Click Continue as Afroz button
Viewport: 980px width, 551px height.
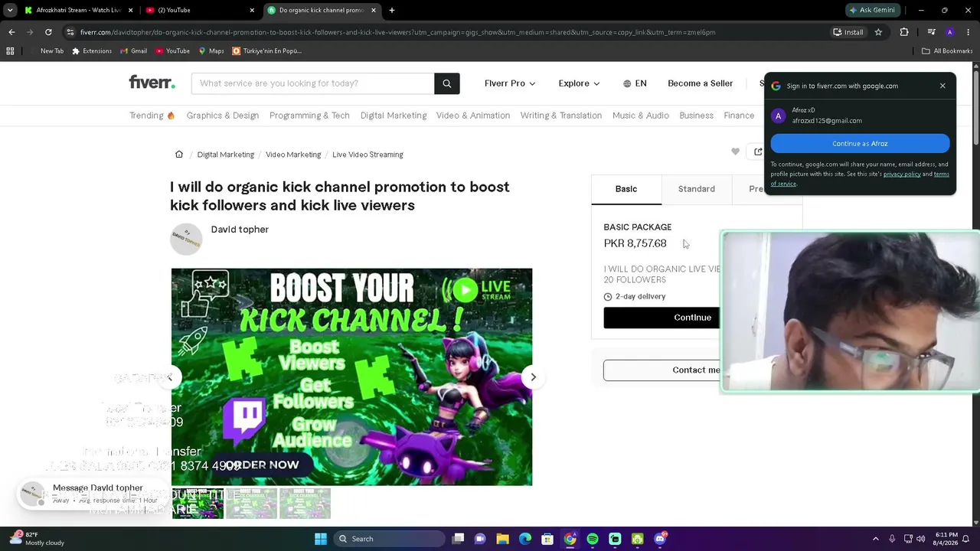pyautogui.click(x=860, y=143)
